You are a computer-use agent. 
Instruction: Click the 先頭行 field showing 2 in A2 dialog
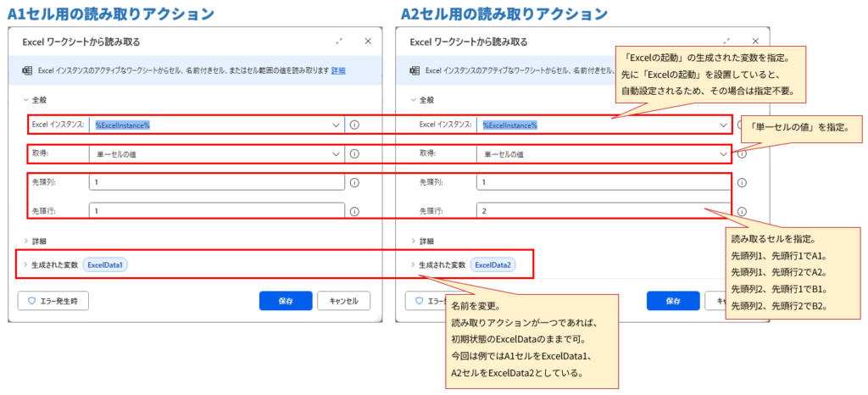click(604, 211)
